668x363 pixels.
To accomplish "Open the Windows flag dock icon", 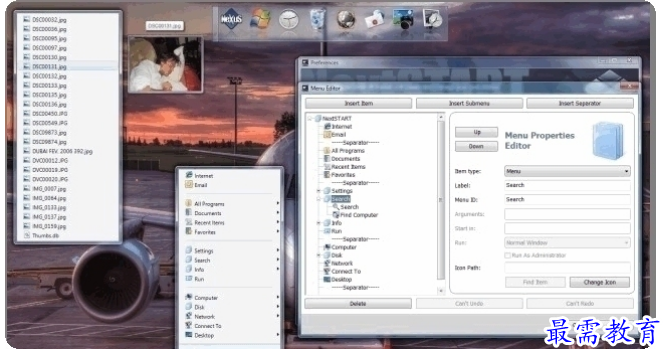I will click(x=260, y=19).
